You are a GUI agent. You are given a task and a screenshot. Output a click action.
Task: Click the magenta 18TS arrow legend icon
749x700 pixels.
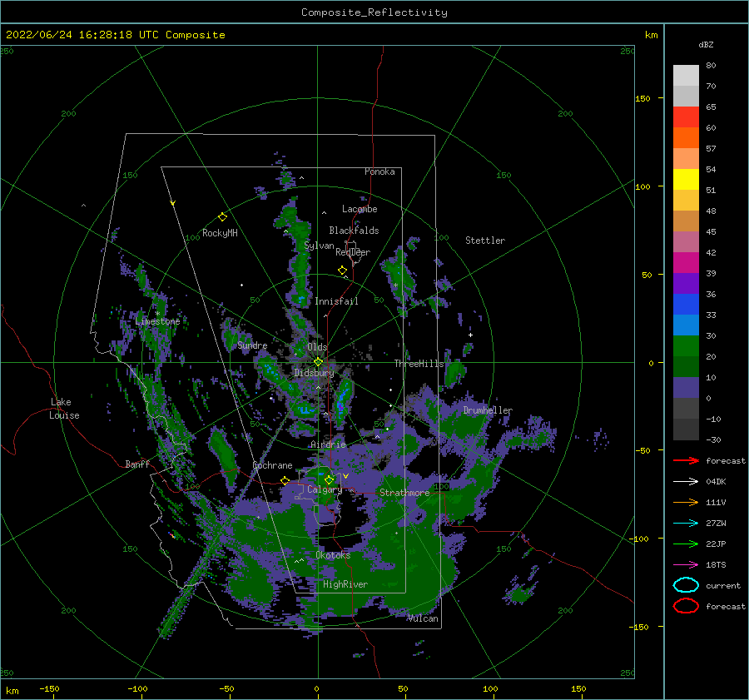point(686,565)
